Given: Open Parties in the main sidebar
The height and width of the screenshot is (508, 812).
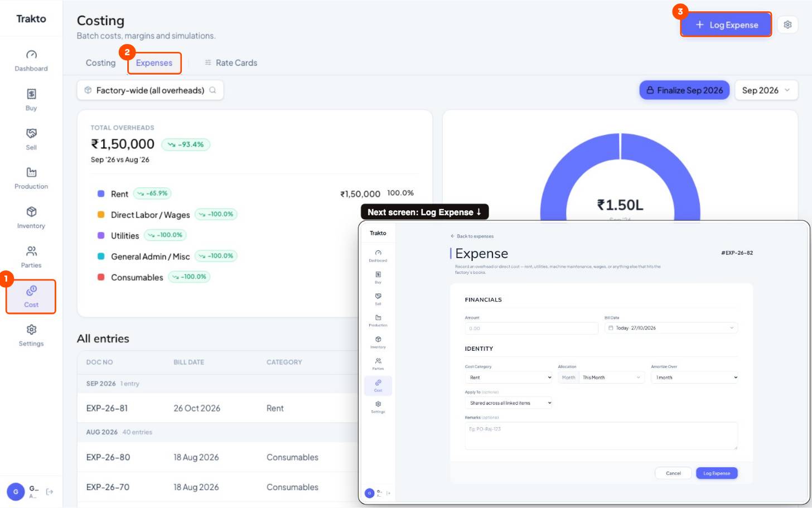Looking at the screenshot, I should [x=31, y=257].
